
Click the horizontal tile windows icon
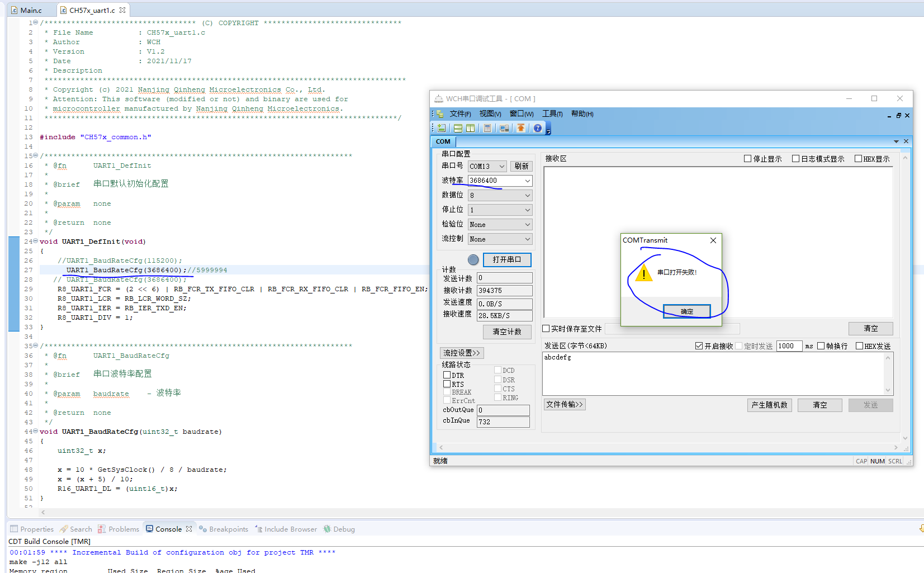point(458,128)
